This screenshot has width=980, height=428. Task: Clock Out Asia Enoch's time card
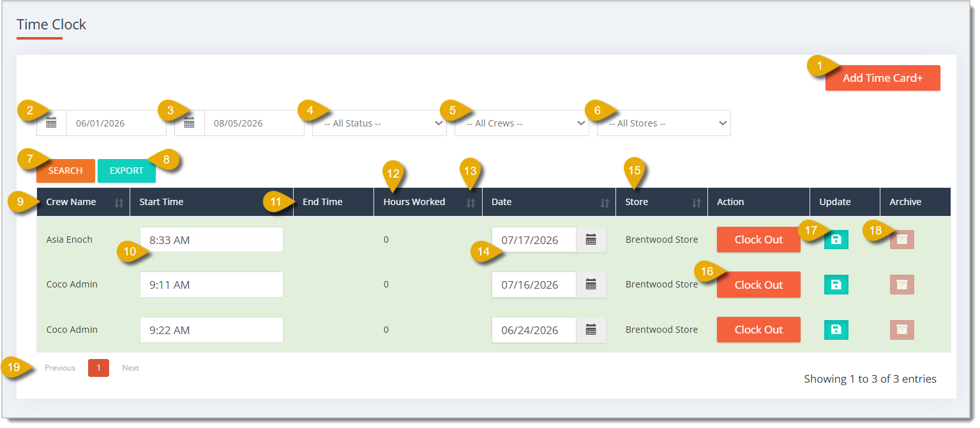(x=758, y=240)
